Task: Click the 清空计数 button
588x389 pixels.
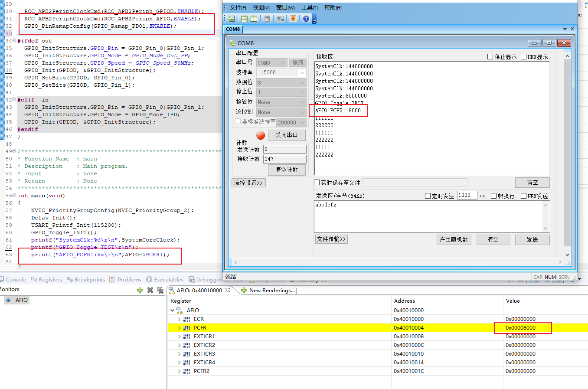Action: (287, 170)
